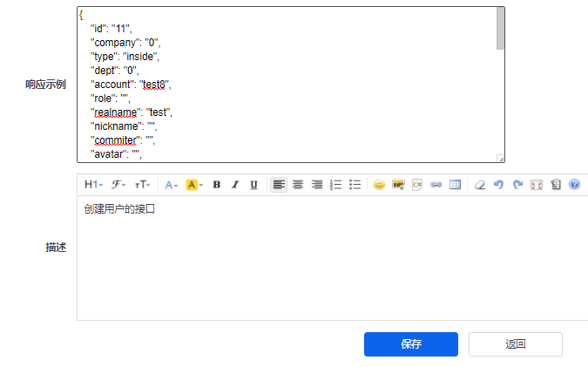
Task: Open the yellow highlight color picker
Action: pyautogui.click(x=194, y=185)
